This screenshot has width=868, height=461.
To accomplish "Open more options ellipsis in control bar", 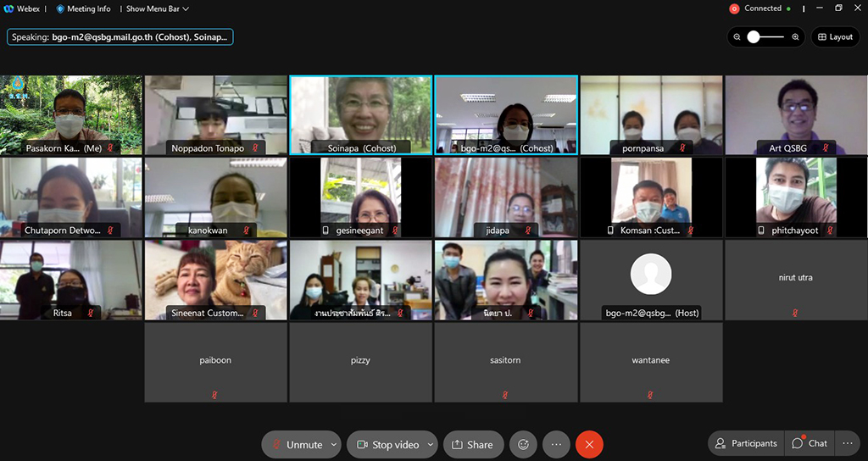I will pos(556,444).
